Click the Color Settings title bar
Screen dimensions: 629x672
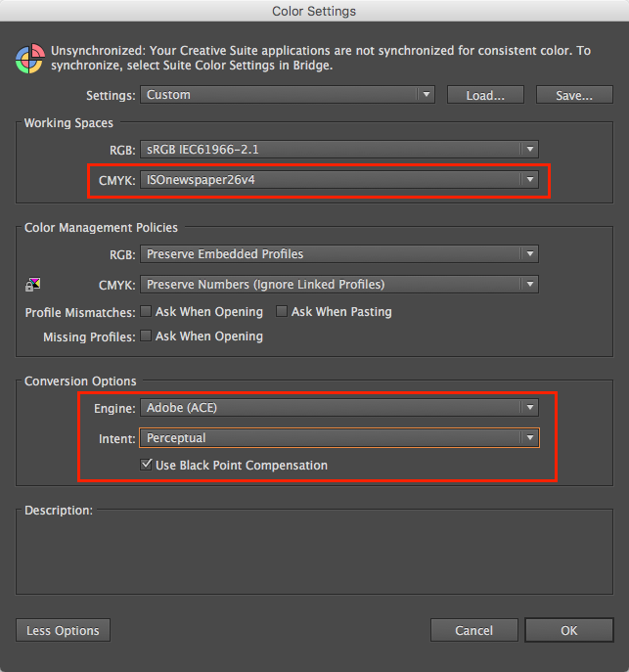tap(314, 11)
